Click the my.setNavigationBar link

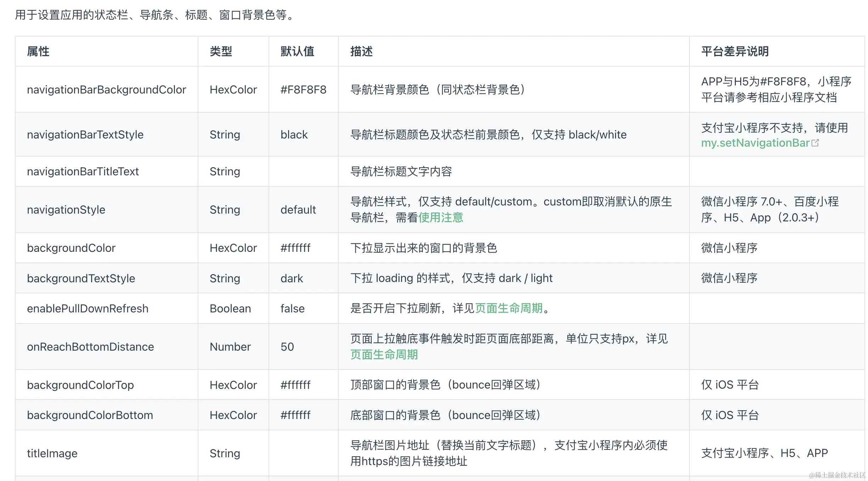pyautogui.click(x=755, y=143)
